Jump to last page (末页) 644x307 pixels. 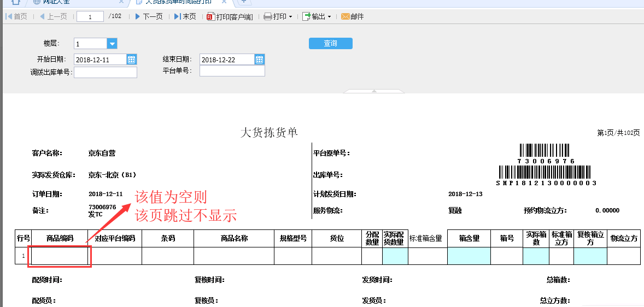click(185, 16)
